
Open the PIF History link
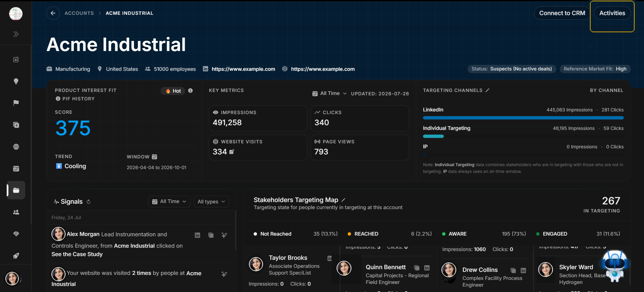coord(75,99)
